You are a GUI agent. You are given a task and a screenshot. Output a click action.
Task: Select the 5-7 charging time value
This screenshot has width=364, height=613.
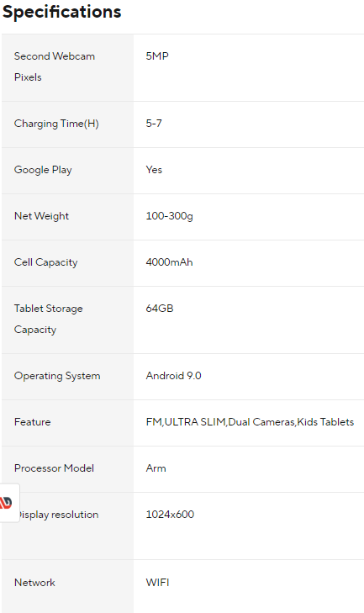(154, 124)
